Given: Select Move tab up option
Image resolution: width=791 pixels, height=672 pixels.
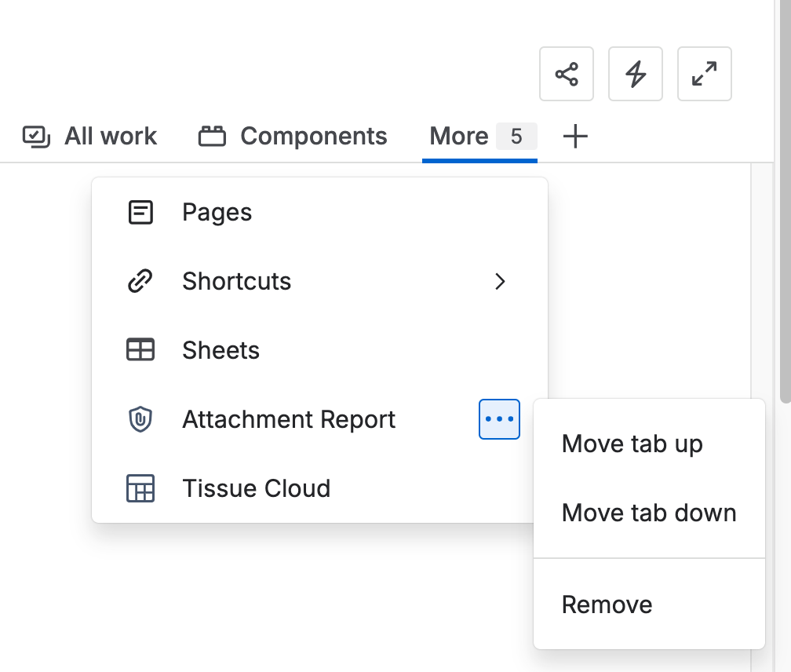Looking at the screenshot, I should point(632,444).
